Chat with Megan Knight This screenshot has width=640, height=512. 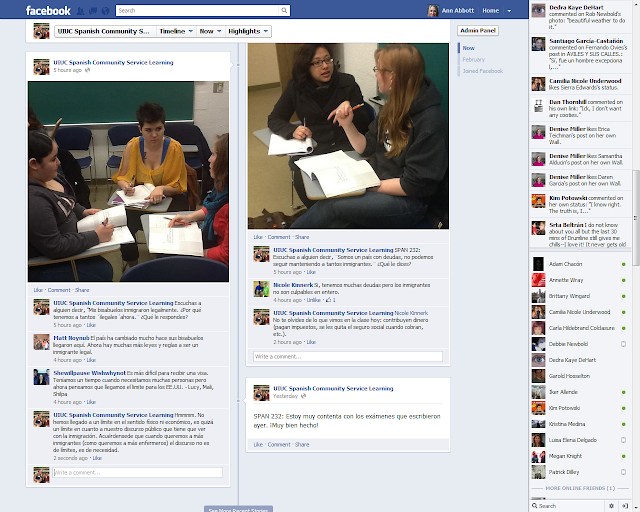click(580, 456)
